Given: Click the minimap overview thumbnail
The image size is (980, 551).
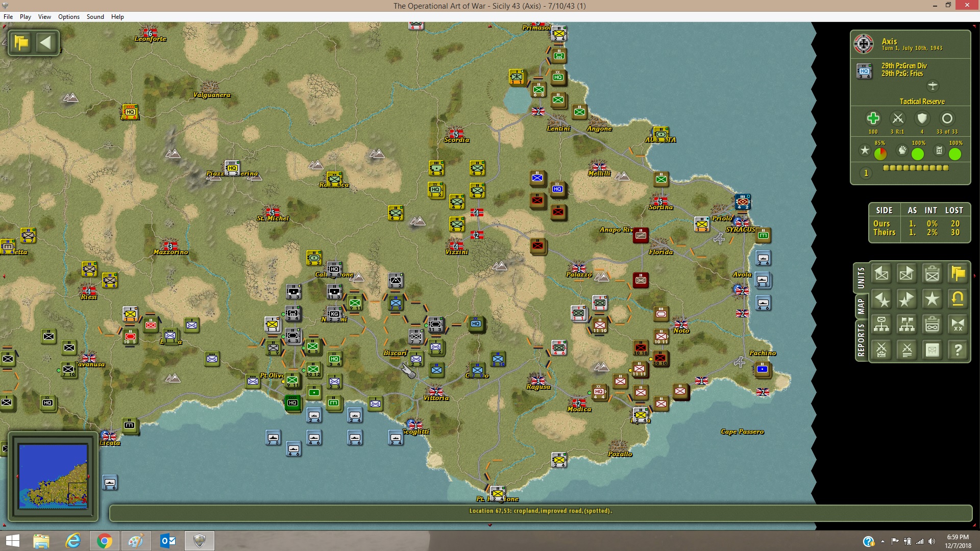Looking at the screenshot, I should point(53,476).
